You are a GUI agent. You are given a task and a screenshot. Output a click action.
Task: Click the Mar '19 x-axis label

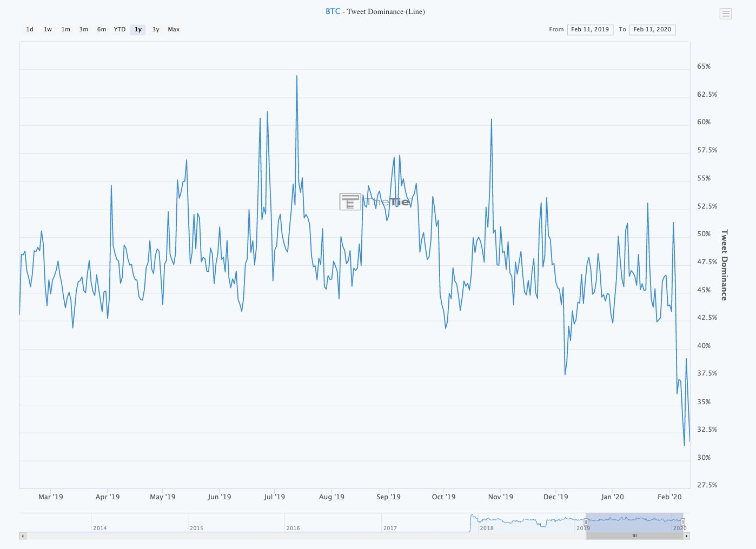pos(50,497)
